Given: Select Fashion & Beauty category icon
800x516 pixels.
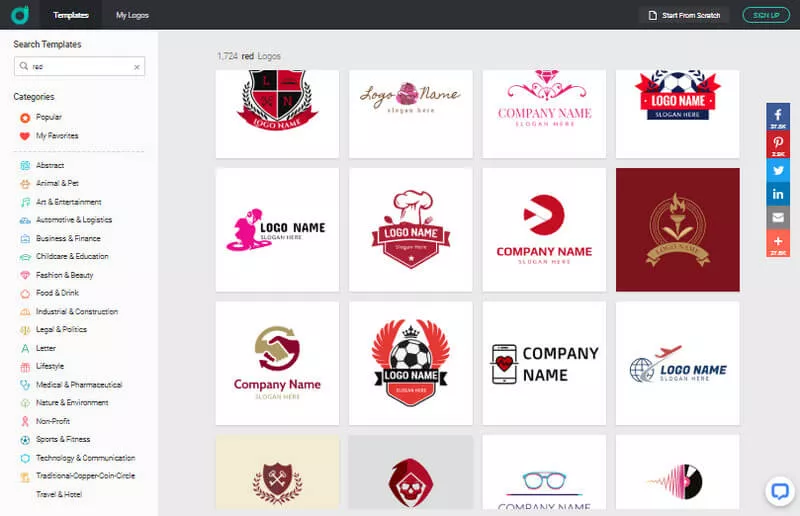Looking at the screenshot, I should click(x=25, y=275).
